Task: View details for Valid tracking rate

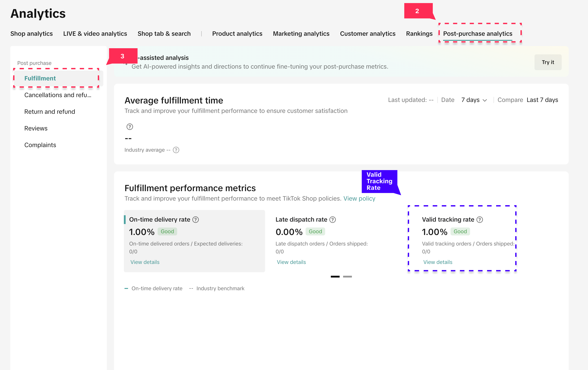Action: point(438,262)
